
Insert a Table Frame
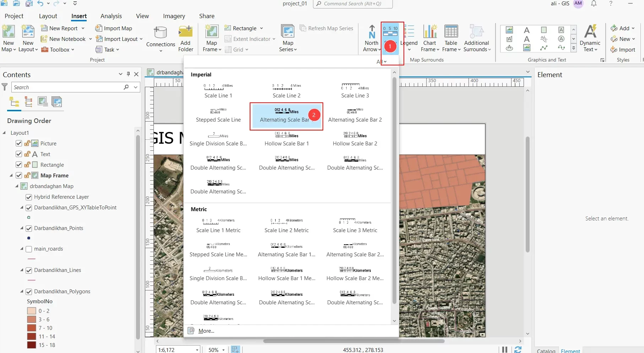pos(451,38)
